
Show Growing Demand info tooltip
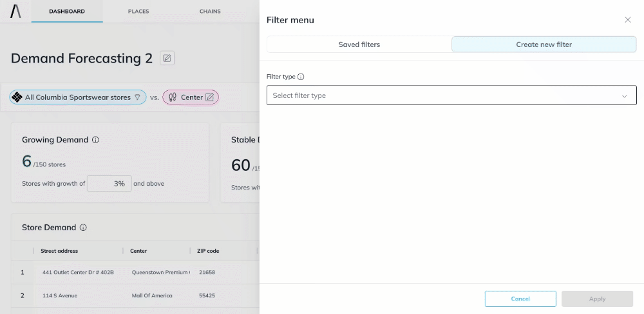tap(96, 140)
